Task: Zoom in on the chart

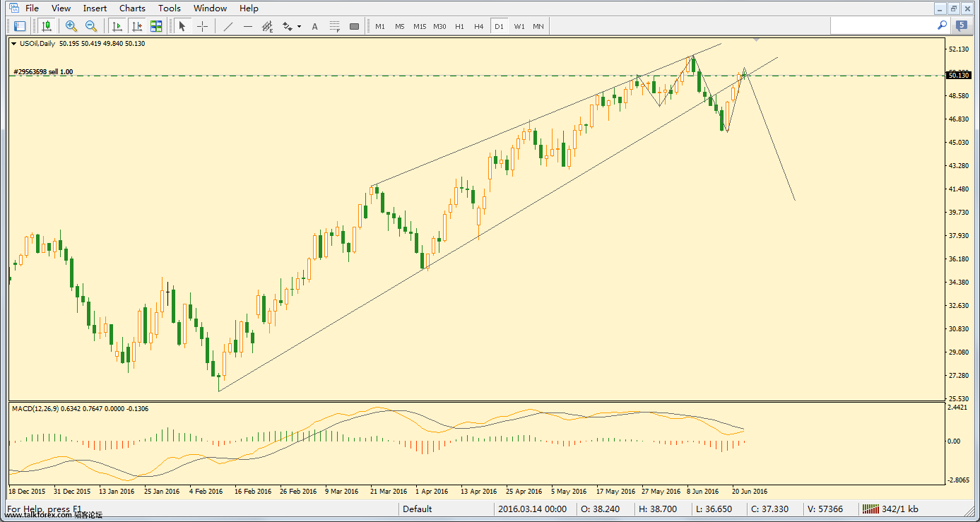Action: point(71,26)
